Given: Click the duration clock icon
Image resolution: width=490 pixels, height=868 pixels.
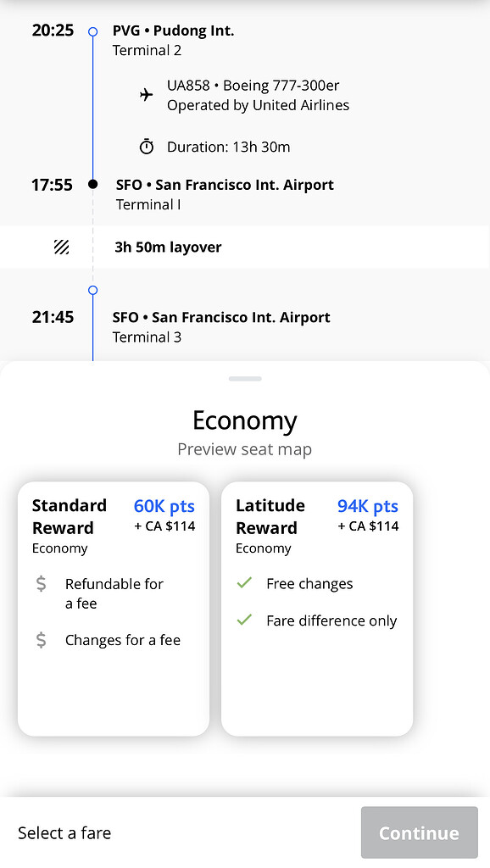Looking at the screenshot, I should coord(146,146).
